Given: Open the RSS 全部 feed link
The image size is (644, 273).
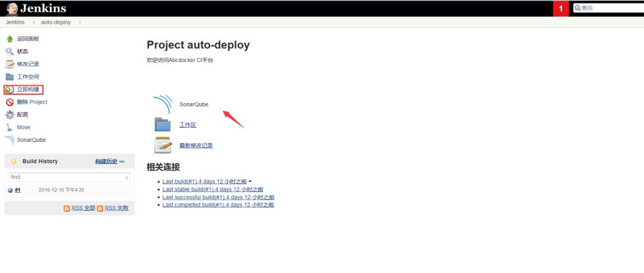Looking at the screenshot, I should point(83,208).
